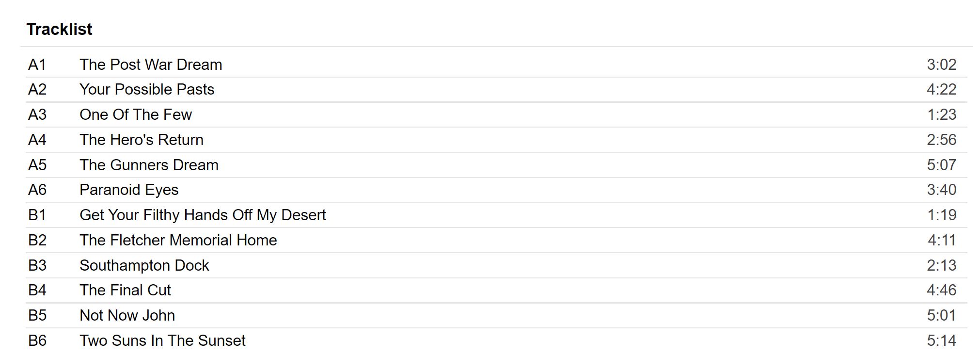The width and height of the screenshot is (980, 356).
Task: Click Two Suns In The Sunset
Action: 162,340
